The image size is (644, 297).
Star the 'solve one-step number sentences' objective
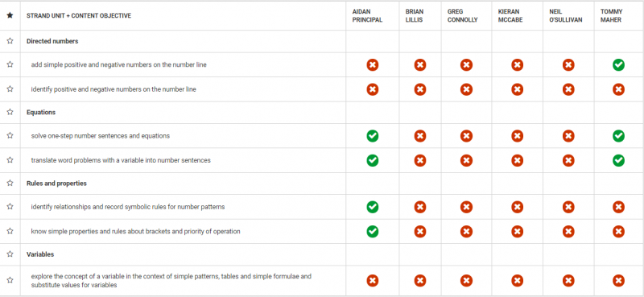(x=10, y=135)
